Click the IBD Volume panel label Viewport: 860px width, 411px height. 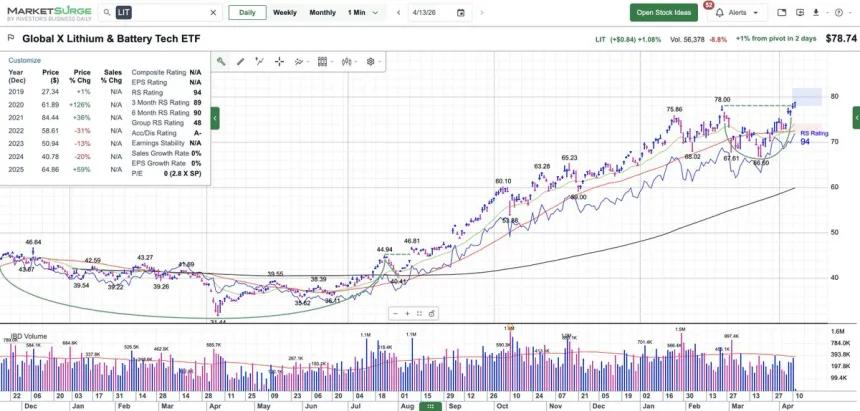(x=29, y=336)
